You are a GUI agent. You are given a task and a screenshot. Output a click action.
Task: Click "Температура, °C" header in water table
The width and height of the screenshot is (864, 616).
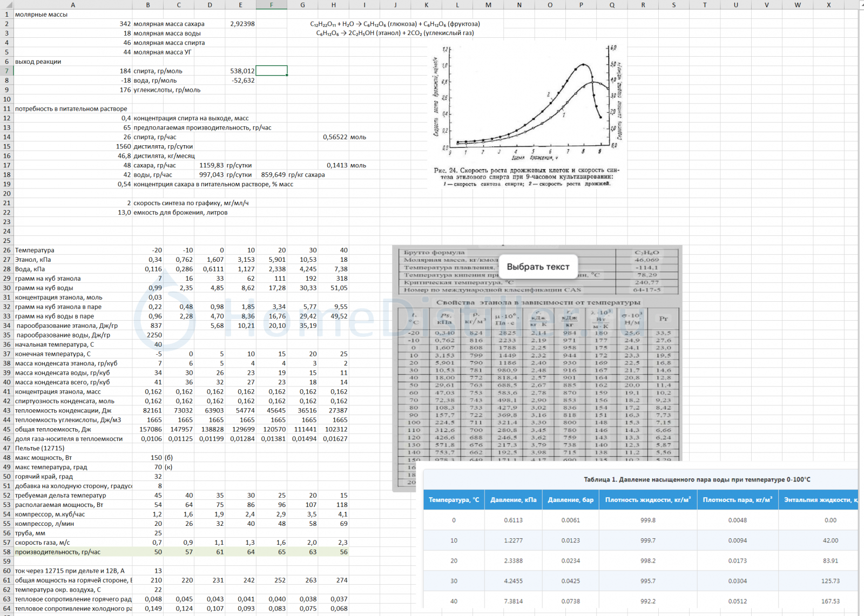(x=454, y=500)
